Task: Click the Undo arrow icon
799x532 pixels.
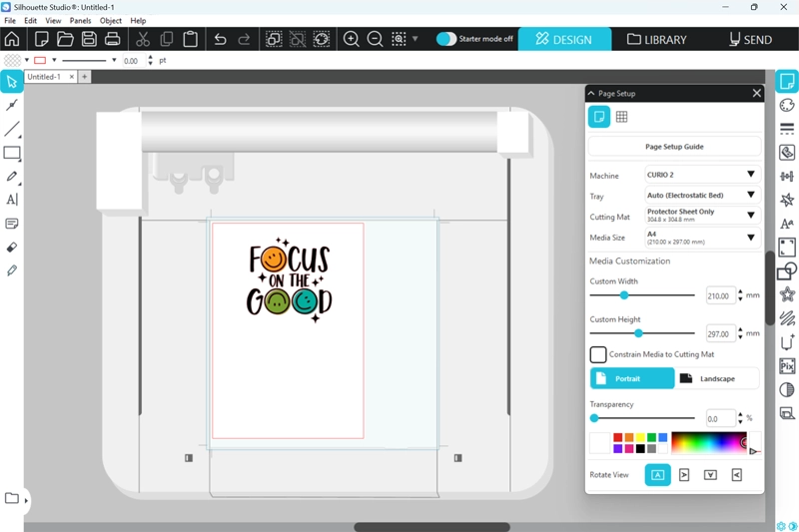Action: click(x=221, y=39)
